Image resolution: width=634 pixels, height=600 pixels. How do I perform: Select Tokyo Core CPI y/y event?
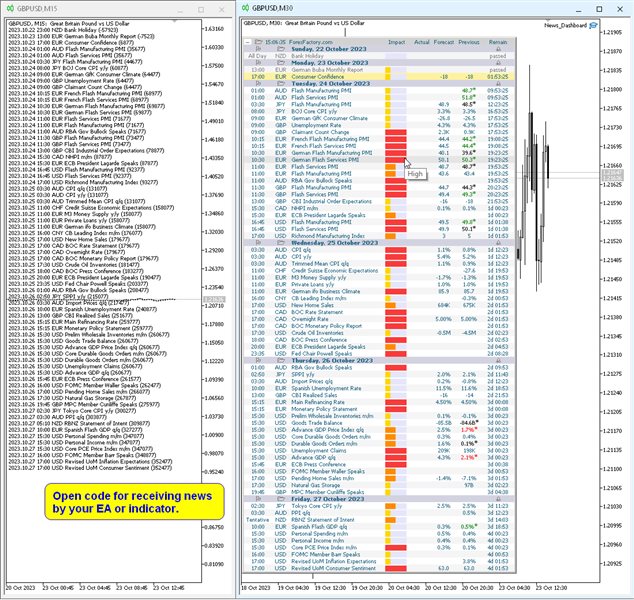tap(317, 506)
